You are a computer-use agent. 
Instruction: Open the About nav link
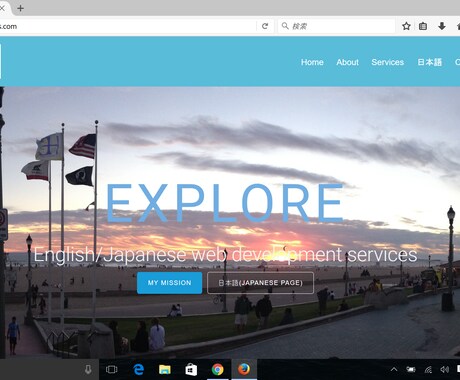pyautogui.click(x=347, y=62)
